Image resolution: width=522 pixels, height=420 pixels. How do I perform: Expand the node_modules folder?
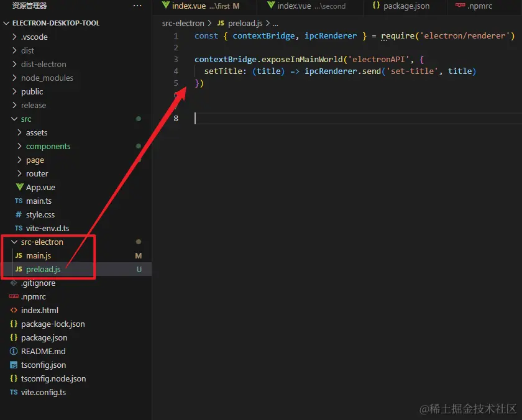point(14,78)
